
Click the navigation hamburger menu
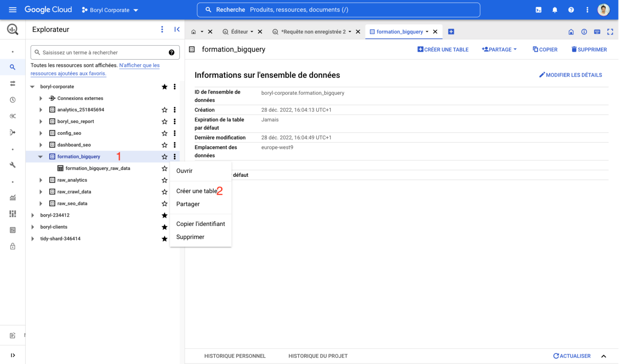13,10
